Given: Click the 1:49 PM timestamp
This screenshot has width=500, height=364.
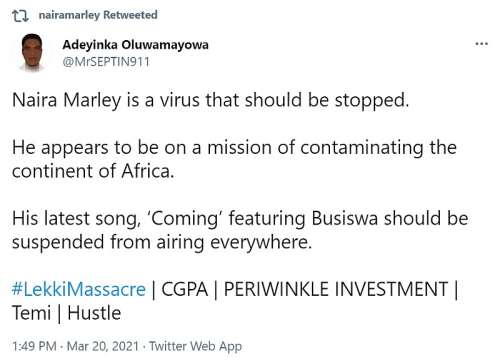Looking at the screenshot, I should click(x=34, y=346).
